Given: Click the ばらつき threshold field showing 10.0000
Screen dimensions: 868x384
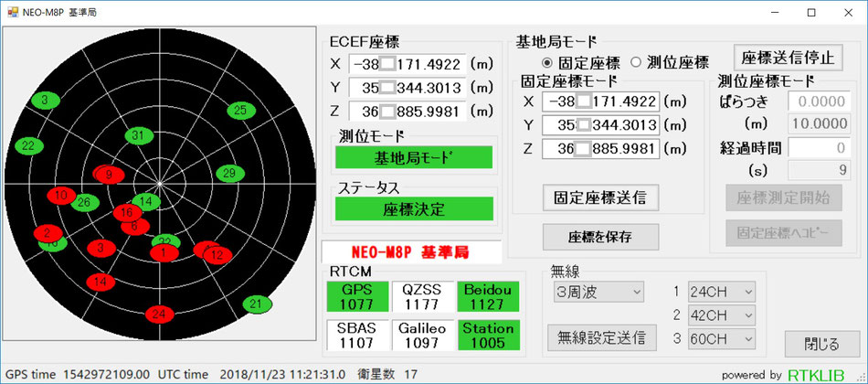Looking at the screenshot, I should point(818,123).
